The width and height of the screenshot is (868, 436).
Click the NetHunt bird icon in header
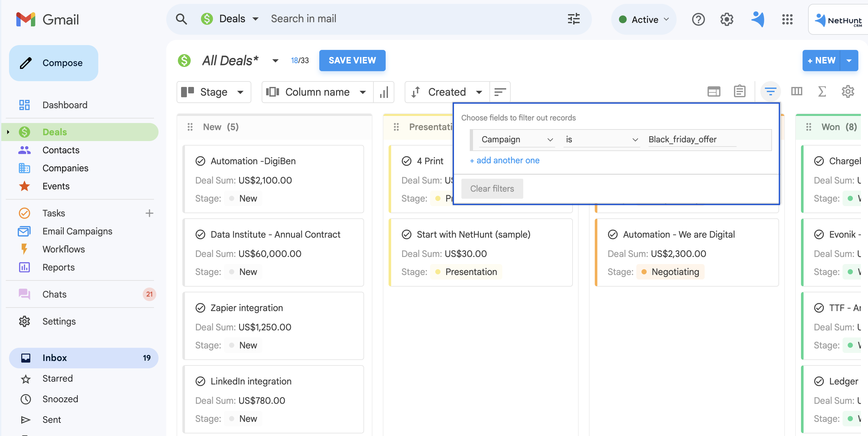coord(758,19)
